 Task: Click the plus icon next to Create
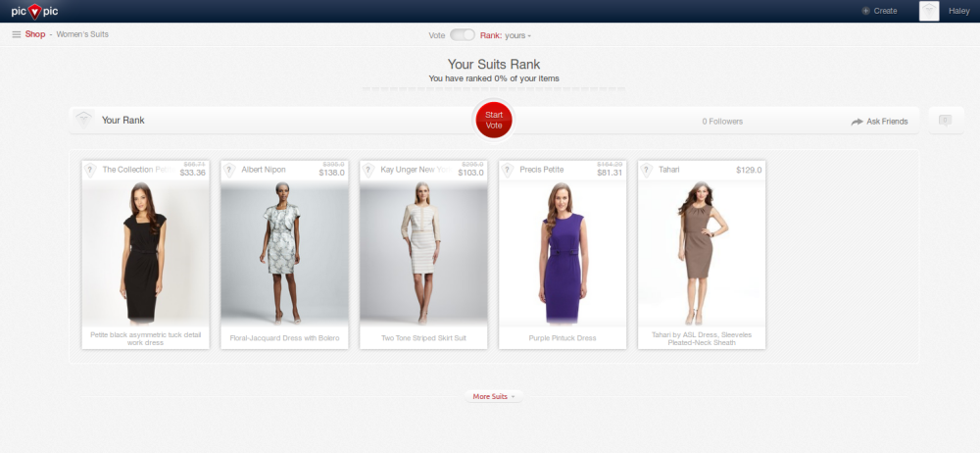click(865, 11)
